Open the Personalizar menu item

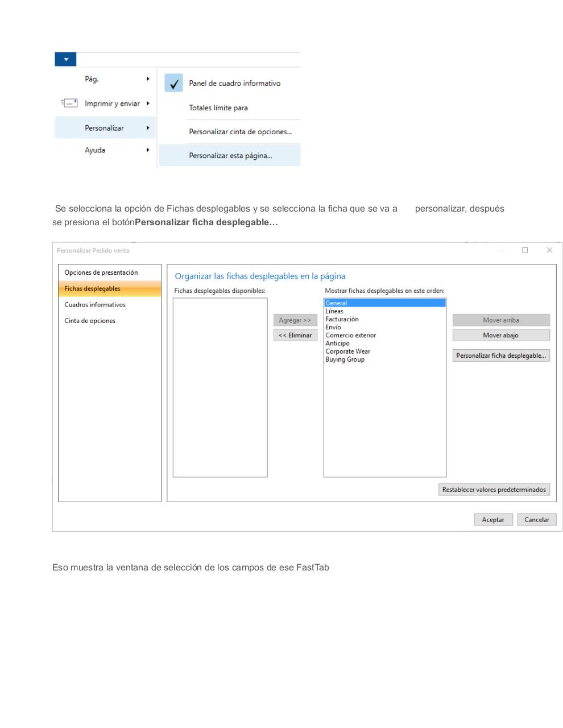(x=104, y=128)
